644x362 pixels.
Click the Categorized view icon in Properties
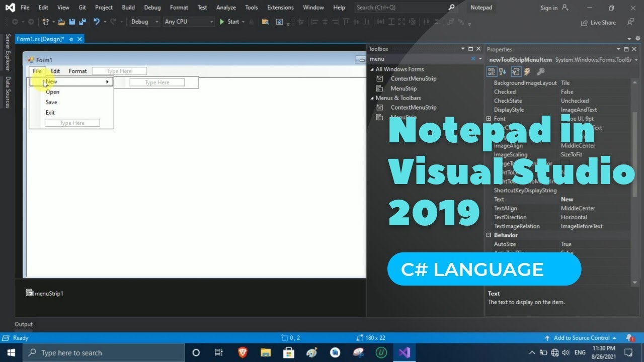(x=492, y=72)
